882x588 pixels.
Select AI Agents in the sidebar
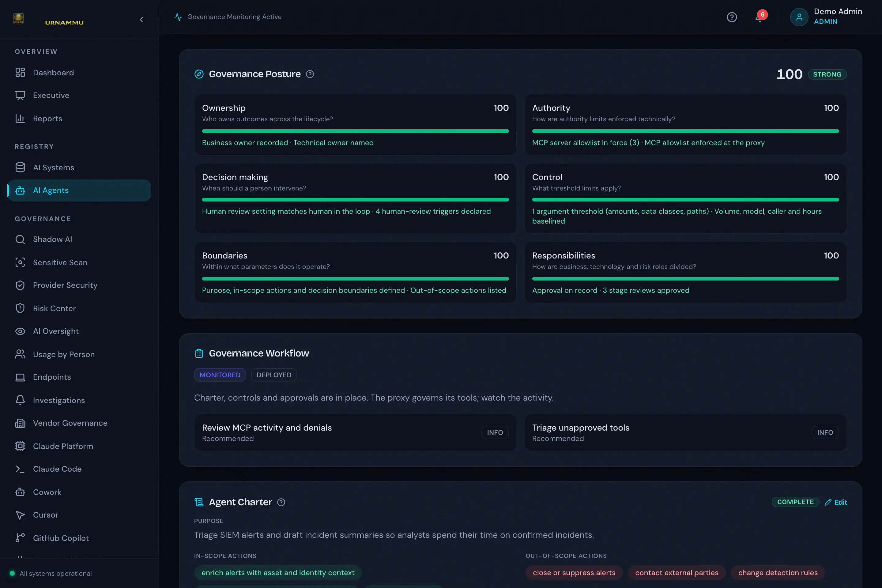(x=79, y=190)
